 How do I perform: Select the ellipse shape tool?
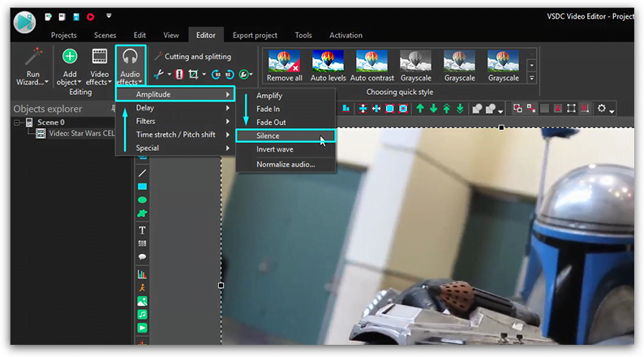pos(142,200)
